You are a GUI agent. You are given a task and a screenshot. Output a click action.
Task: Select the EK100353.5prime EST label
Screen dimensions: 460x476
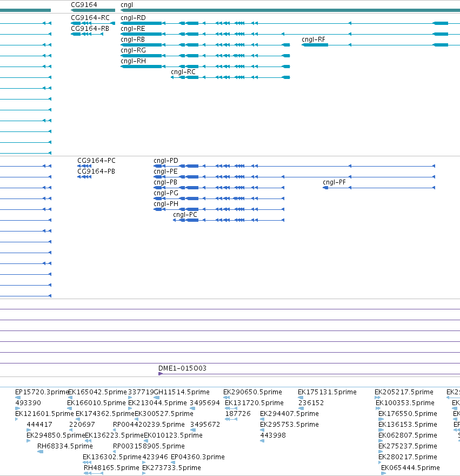(x=405, y=403)
